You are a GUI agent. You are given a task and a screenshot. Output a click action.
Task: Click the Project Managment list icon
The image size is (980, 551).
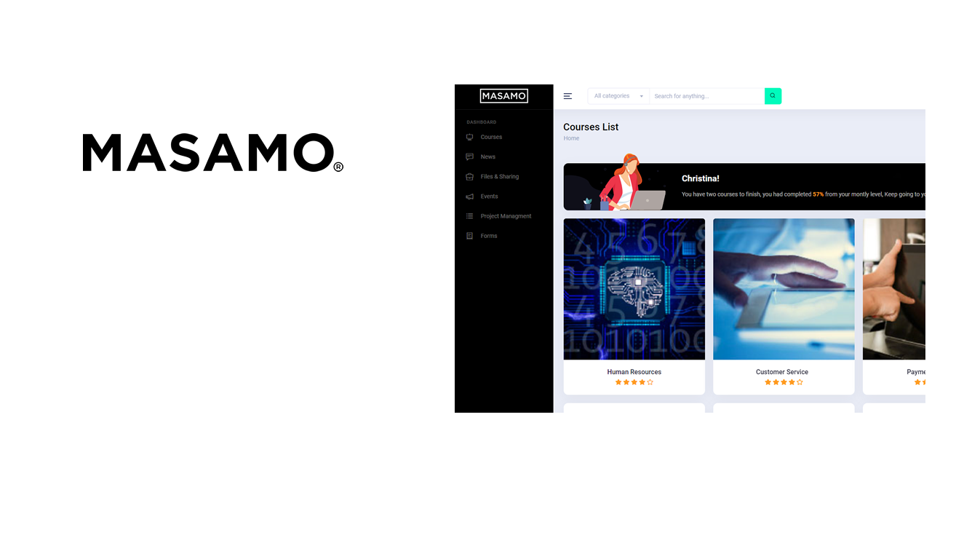tap(469, 216)
